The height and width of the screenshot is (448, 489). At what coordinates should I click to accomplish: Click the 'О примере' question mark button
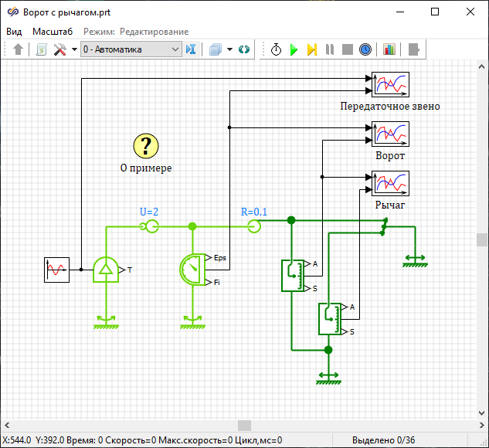[146, 145]
